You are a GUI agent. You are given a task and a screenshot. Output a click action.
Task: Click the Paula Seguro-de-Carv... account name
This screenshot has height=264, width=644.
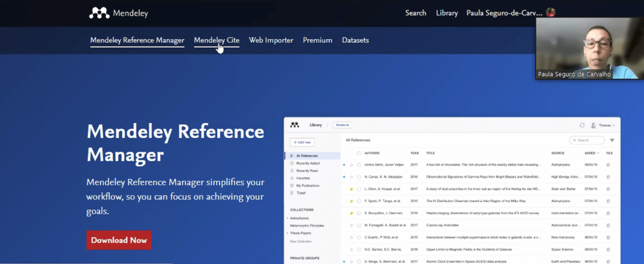[x=505, y=13]
